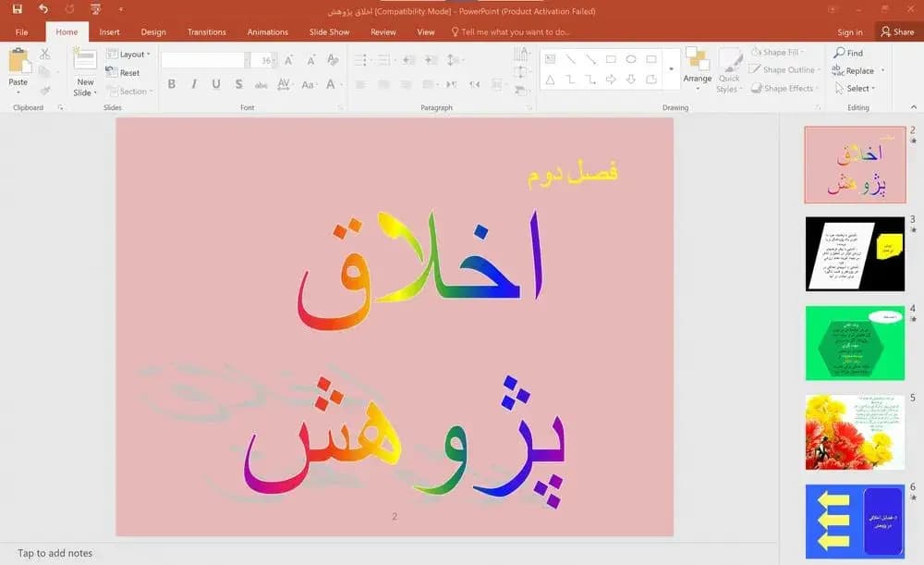Open the File menu

pos(22,31)
